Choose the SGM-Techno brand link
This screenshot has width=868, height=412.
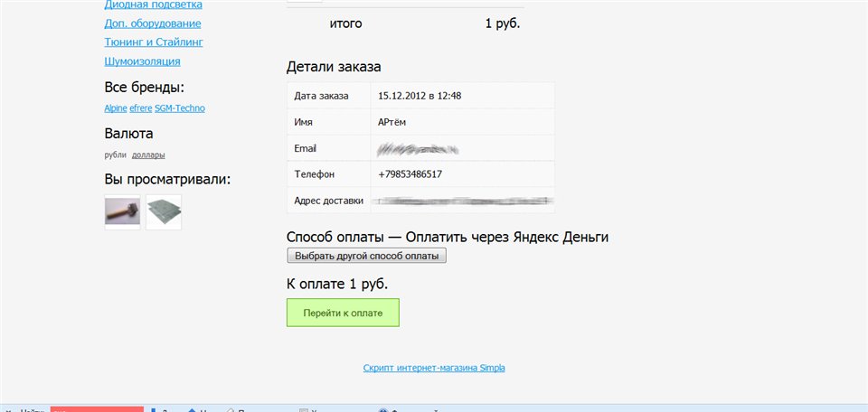tap(180, 108)
